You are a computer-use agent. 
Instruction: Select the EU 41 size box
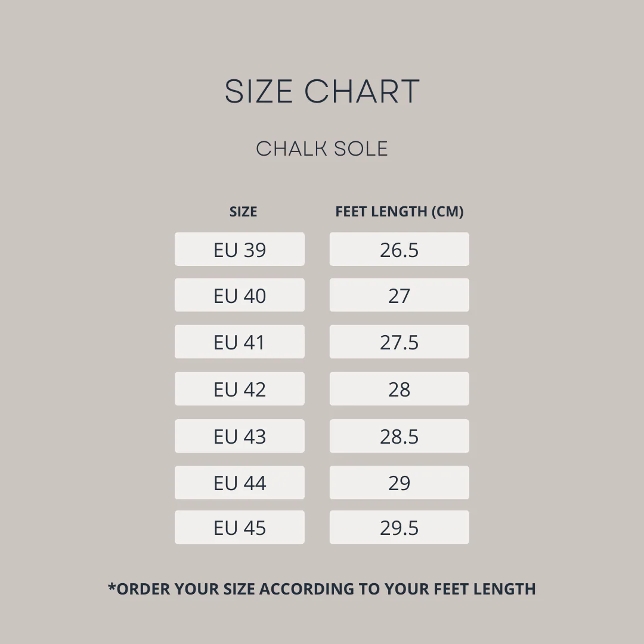point(240,342)
